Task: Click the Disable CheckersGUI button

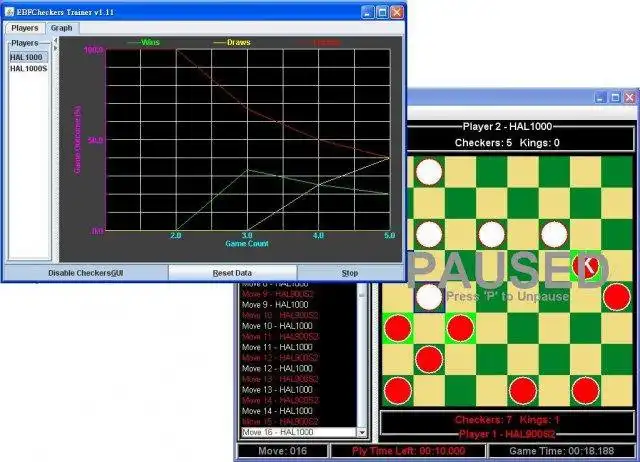Action: point(86,273)
